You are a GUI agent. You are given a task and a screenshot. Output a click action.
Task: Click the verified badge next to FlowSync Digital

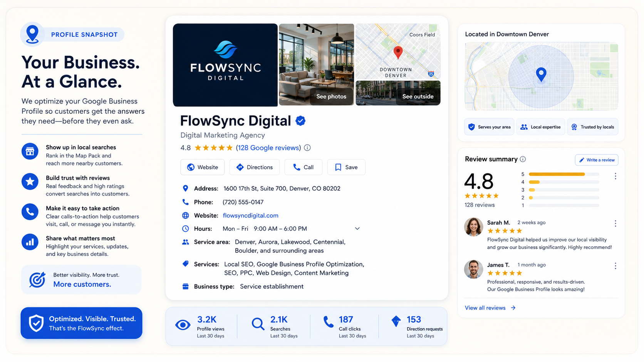(x=300, y=121)
